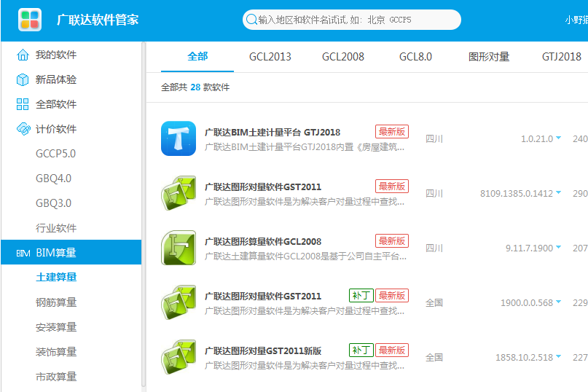Click the search box for region and software

(x=352, y=20)
